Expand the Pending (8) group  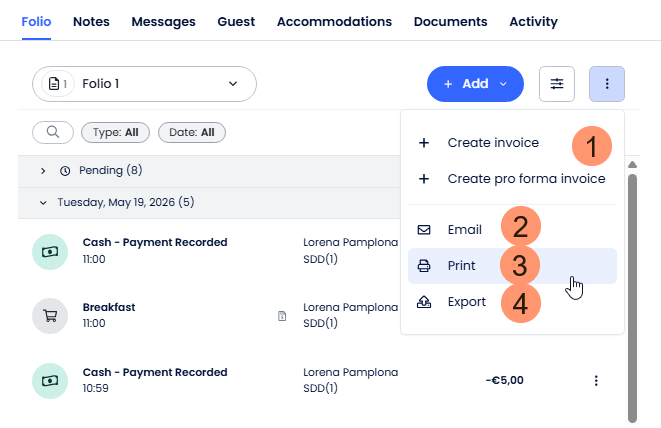[x=43, y=171]
